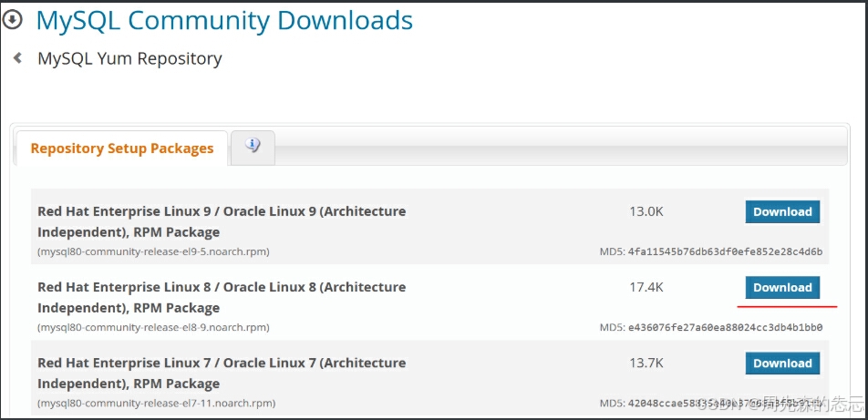Click the back arrow next to MySQL Yum Repository
Screen dimensions: 868x420
pyautogui.click(x=17, y=57)
